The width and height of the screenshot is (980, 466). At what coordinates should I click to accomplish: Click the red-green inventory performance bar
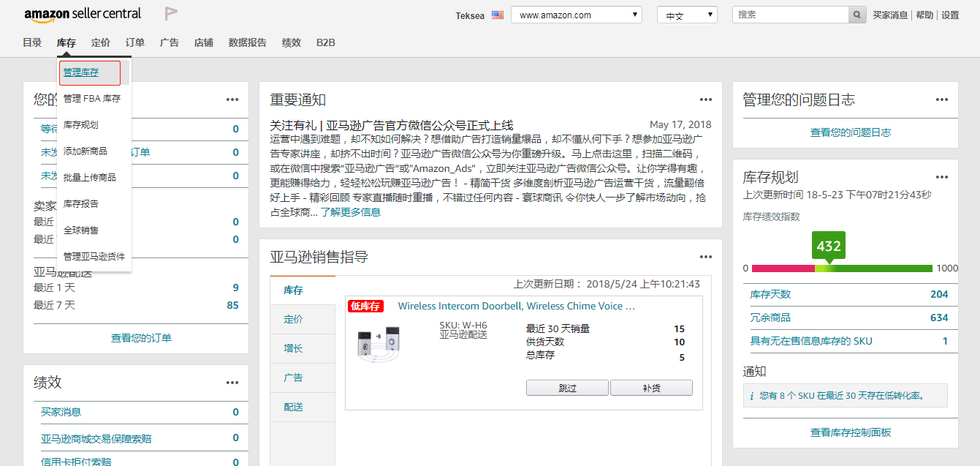[842, 268]
